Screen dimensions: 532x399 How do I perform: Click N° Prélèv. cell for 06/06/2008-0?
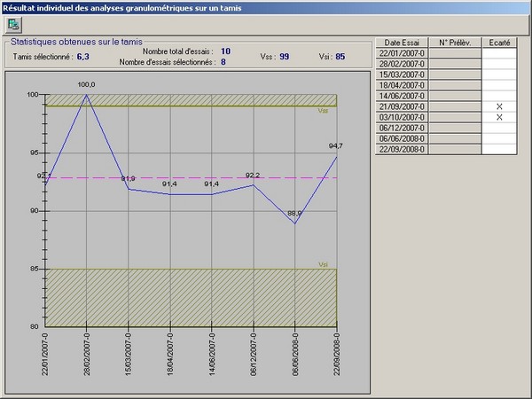click(454, 138)
